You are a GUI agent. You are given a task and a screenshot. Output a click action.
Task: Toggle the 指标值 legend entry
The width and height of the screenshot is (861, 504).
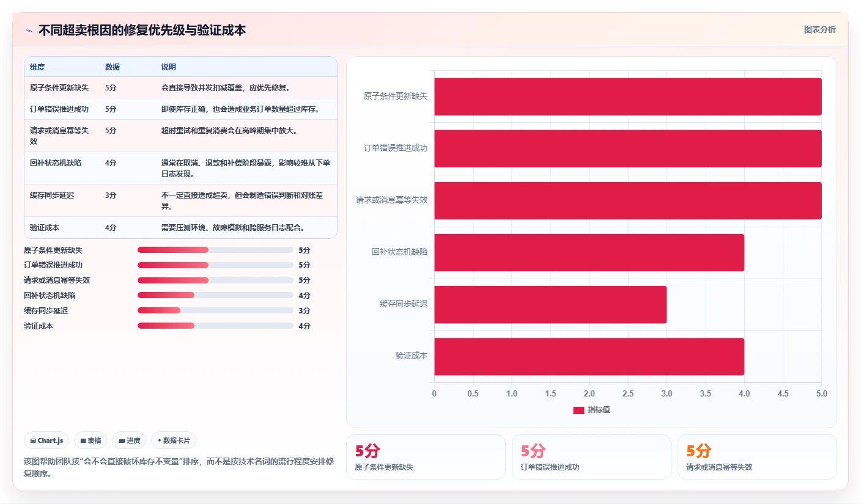click(x=591, y=410)
